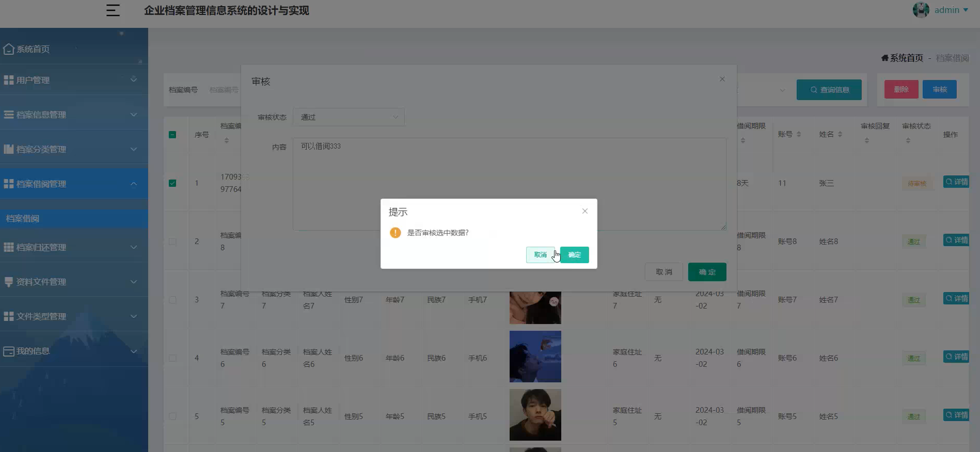The width and height of the screenshot is (980, 452).
Task: Click the 通过 tag in 姓名8 row
Action: (914, 241)
